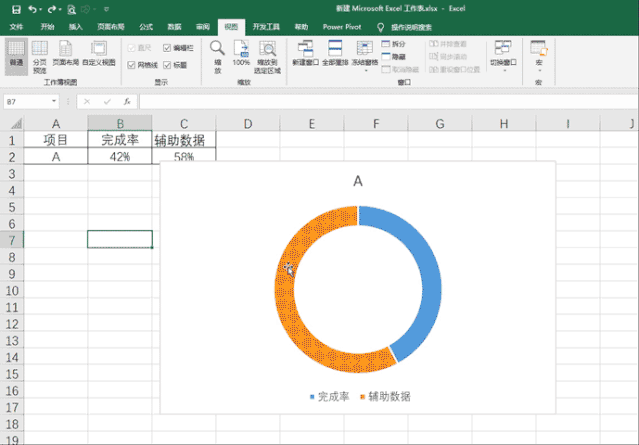Open the Insert (插入) tab
The height and width of the screenshot is (445, 639).
pyautogui.click(x=75, y=27)
